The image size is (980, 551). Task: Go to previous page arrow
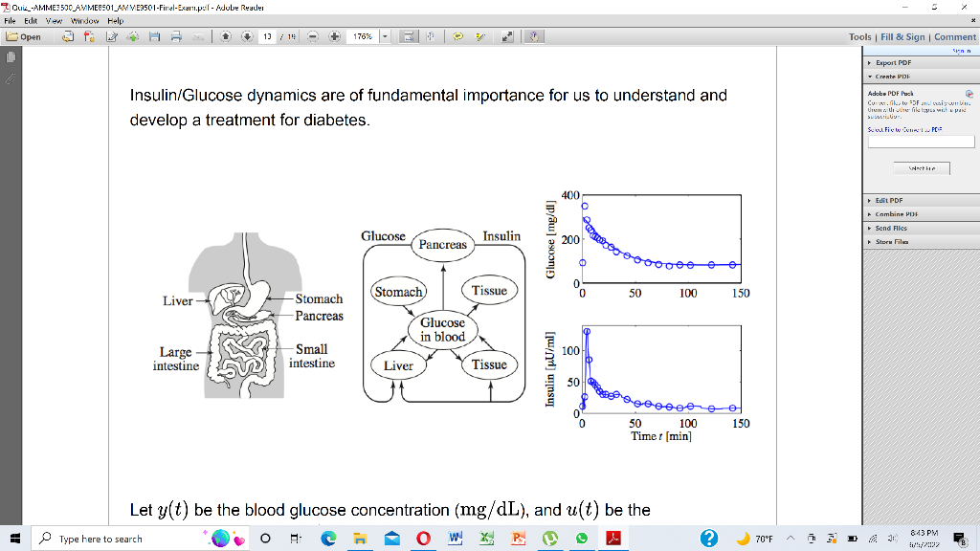coord(226,37)
